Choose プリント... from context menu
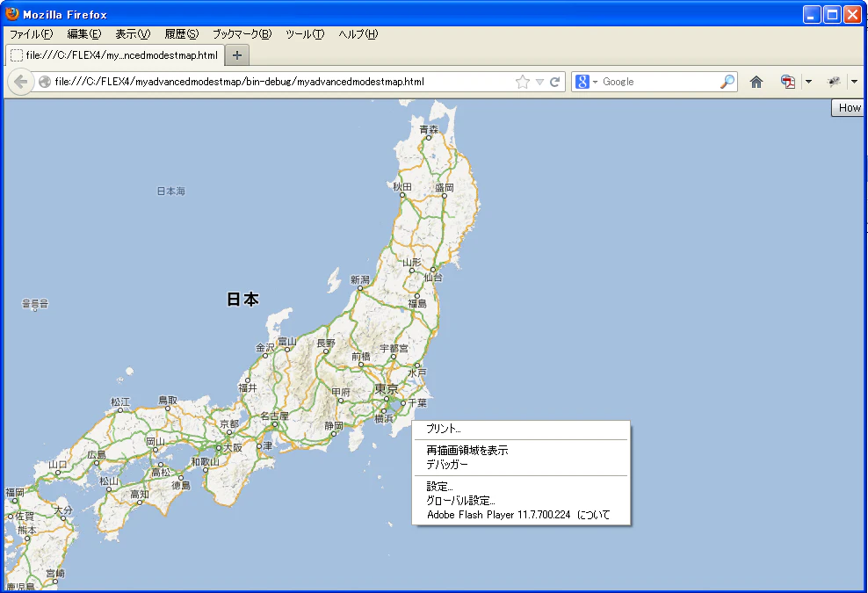 (x=522, y=429)
